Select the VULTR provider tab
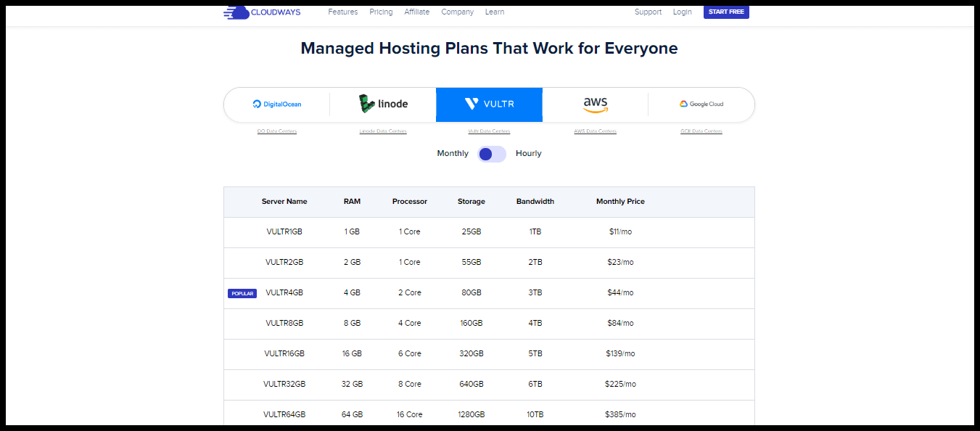 [x=489, y=104]
